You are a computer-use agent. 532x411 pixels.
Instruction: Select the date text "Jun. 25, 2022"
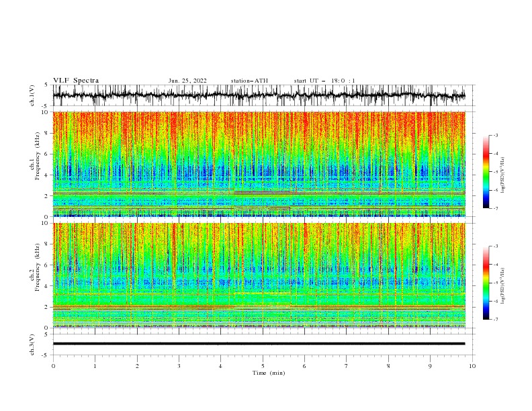[187, 81]
